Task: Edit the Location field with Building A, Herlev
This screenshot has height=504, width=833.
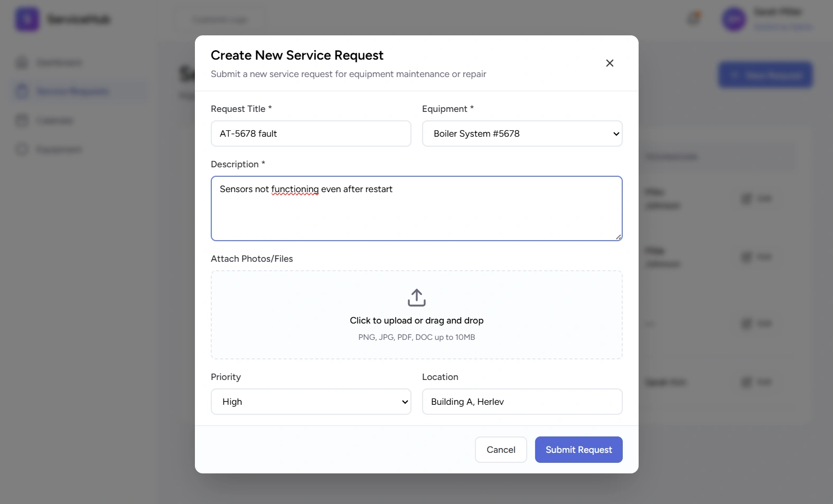Action: (x=522, y=402)
